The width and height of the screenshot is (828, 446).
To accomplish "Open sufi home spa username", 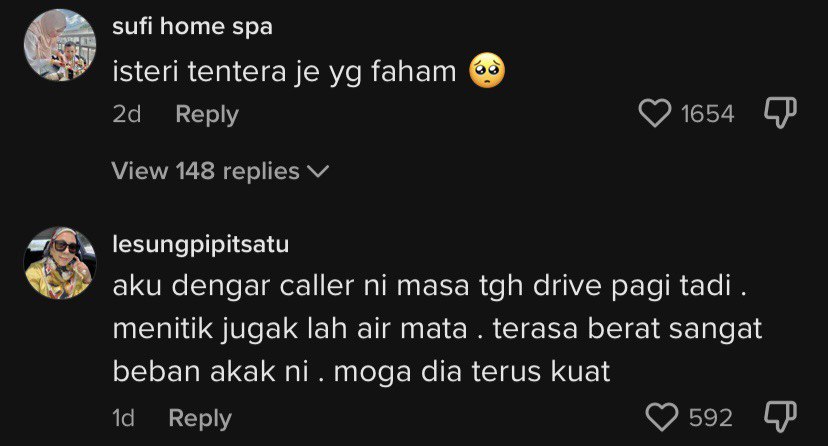I will [x=192, y=26].
